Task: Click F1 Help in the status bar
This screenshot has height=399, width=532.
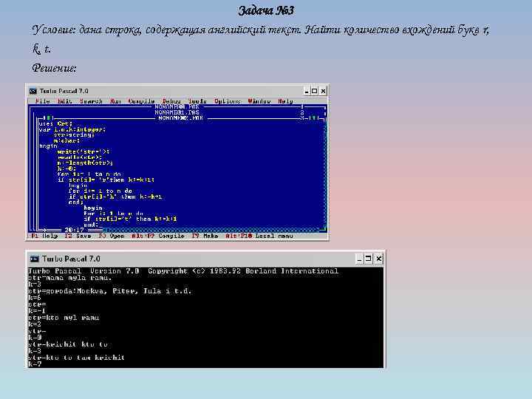Action: 44,236
